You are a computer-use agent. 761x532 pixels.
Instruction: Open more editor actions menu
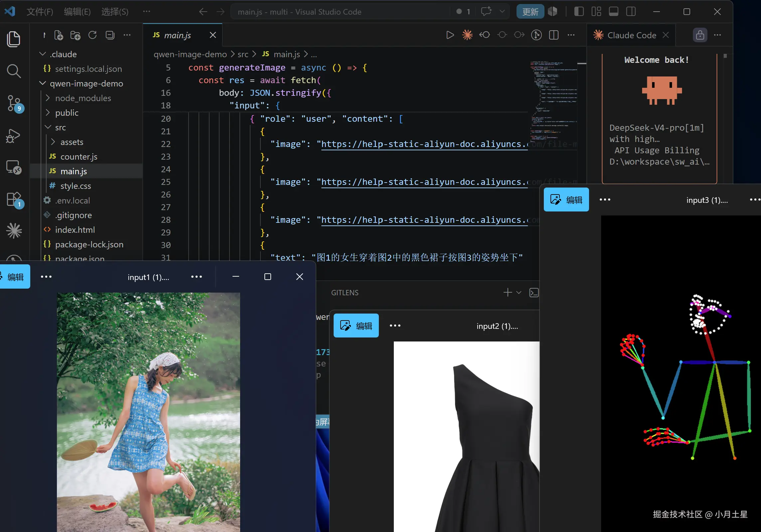[x=571, y=35]
